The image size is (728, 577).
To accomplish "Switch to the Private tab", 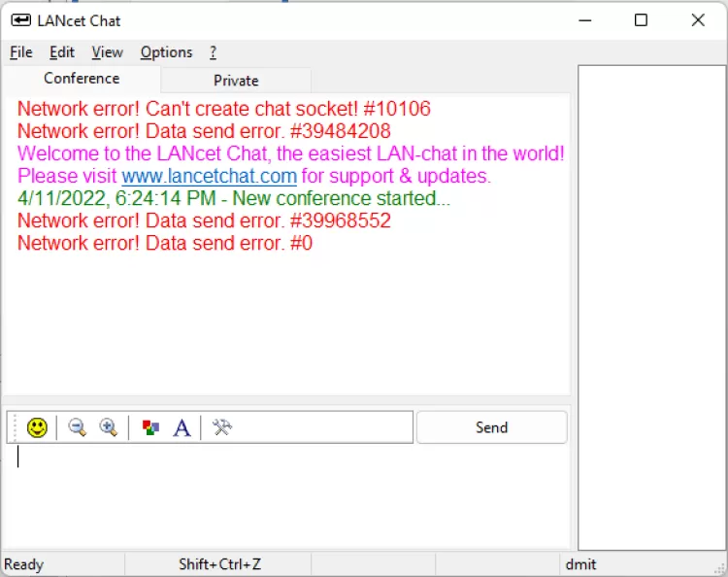I will click(x=236, y=81).
